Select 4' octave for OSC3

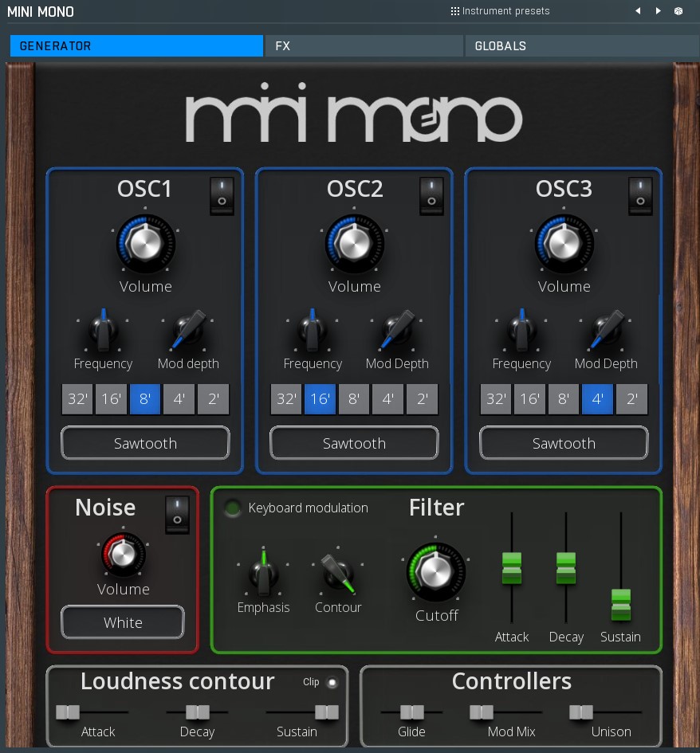tap(598, 399)
